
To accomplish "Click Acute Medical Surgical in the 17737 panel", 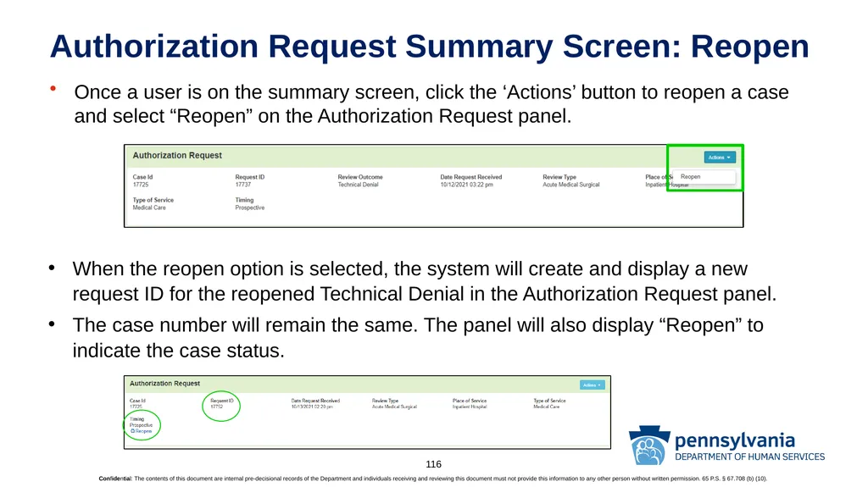I will click(570, 185).
